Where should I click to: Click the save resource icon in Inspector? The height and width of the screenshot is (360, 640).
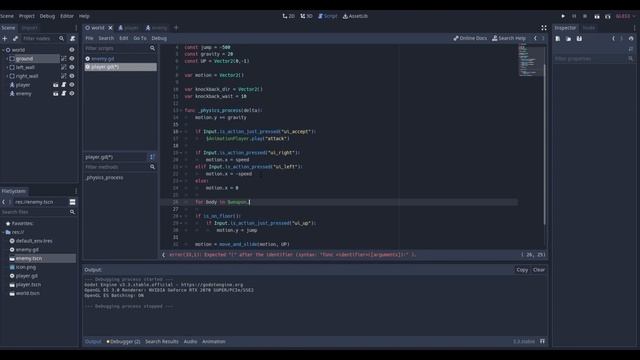click(579, 38)
